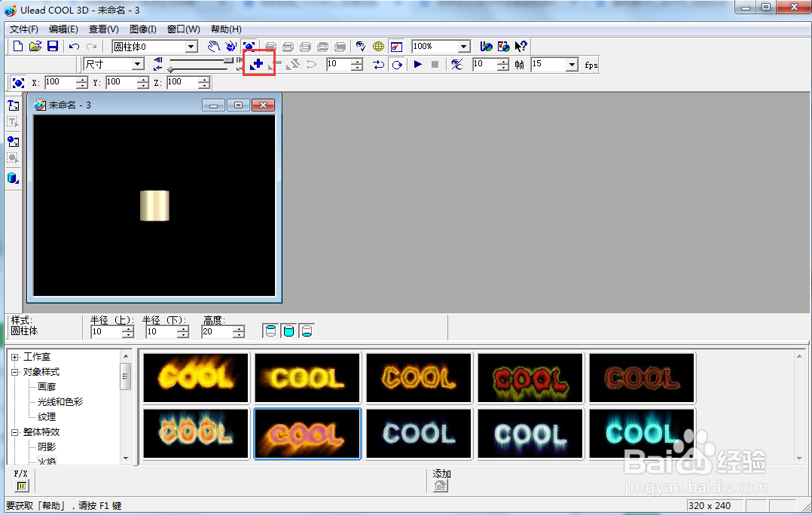812x515 pixels.
Task: Click the Insert graphics icon in left sidebar
Action: point(13,142)
